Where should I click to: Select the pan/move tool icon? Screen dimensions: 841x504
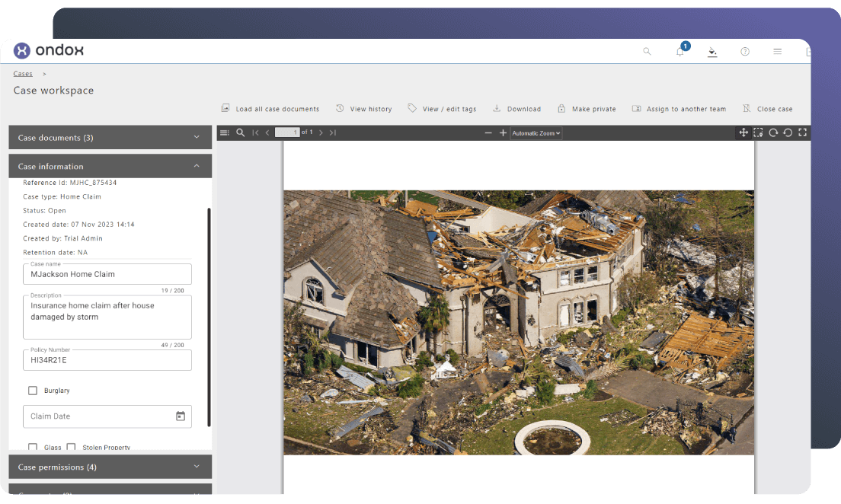point(743,132)
